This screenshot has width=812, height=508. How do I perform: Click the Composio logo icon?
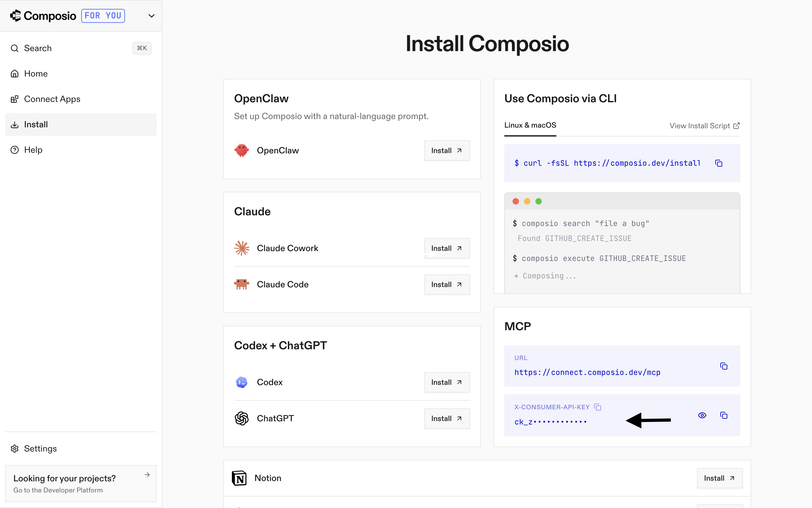click(x=16, y=16)
